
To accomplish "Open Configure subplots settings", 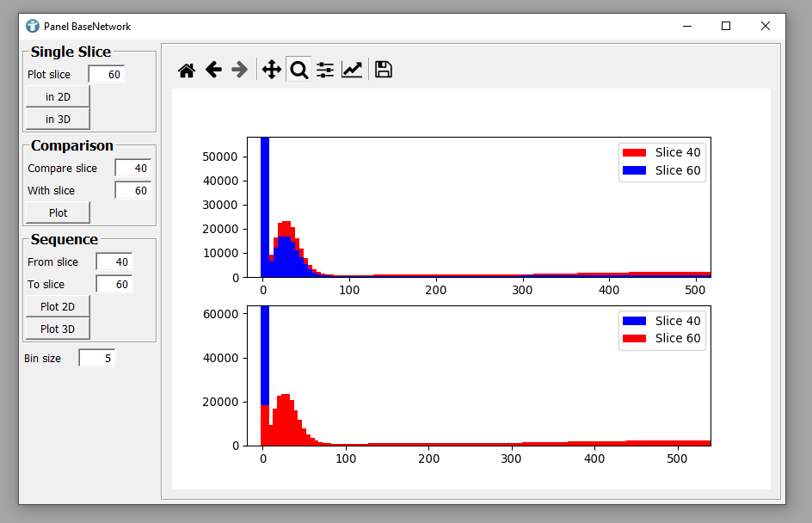I will (x=325, y=71).
